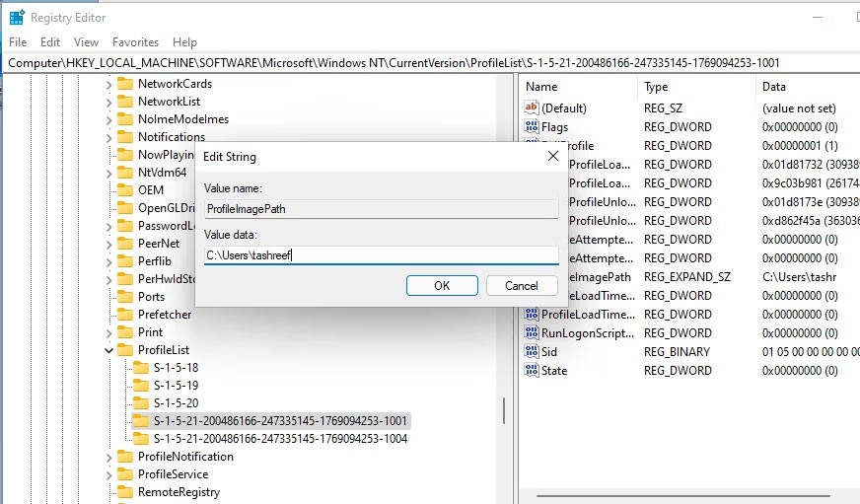
Task: Click the NetworkCards folder icon
Action: click(x=125, y=84)
